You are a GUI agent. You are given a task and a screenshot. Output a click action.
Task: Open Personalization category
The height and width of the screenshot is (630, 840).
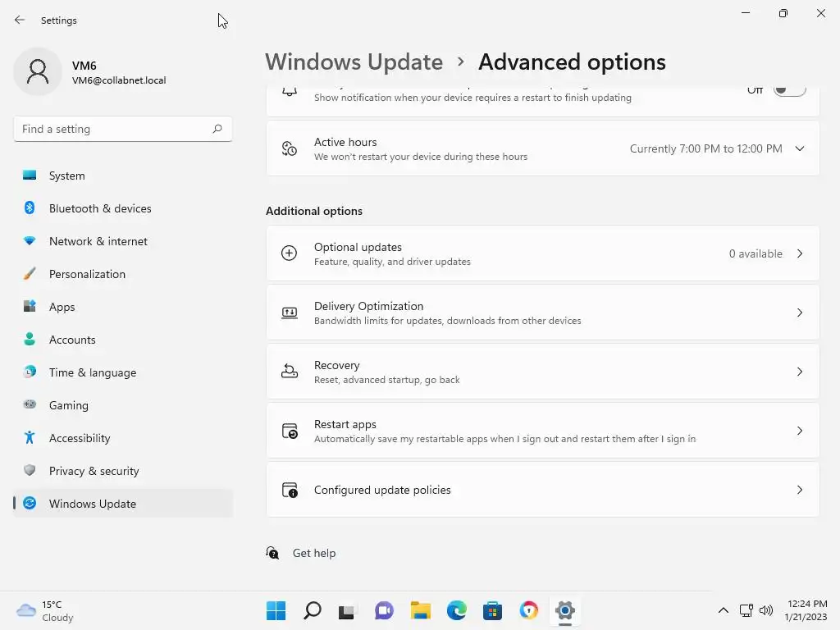coord(123,274)
